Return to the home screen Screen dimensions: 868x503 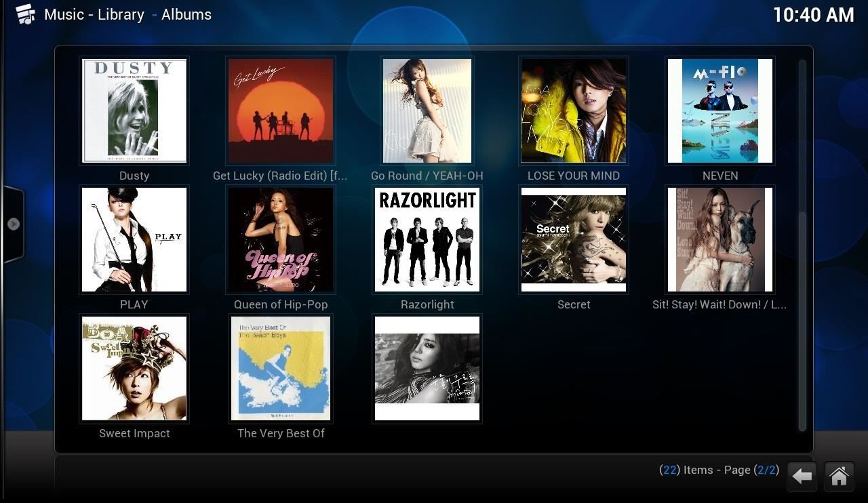point(839,477)
